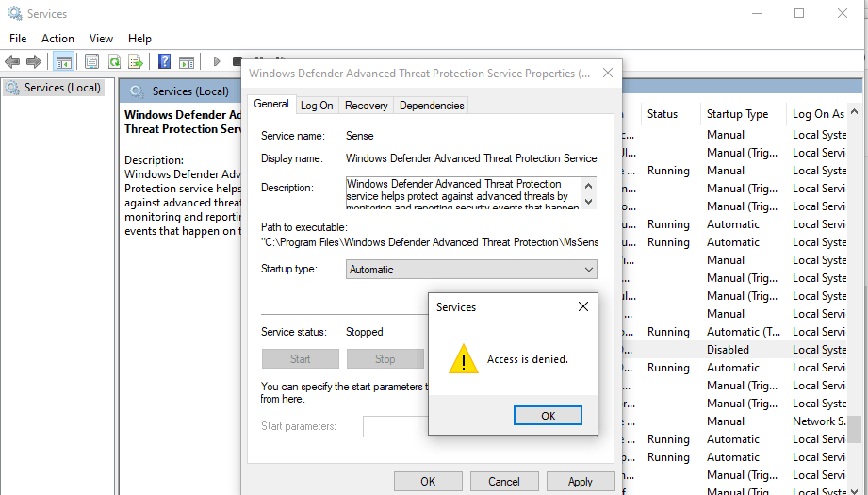Go forward with the toolbar Forward arrow

34,61
